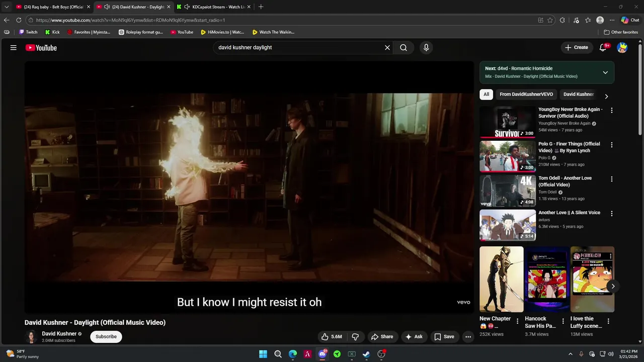This screenshot has height=362, width=644.
Task: Save the video to a playlist
Action: (x=444, y=337)
